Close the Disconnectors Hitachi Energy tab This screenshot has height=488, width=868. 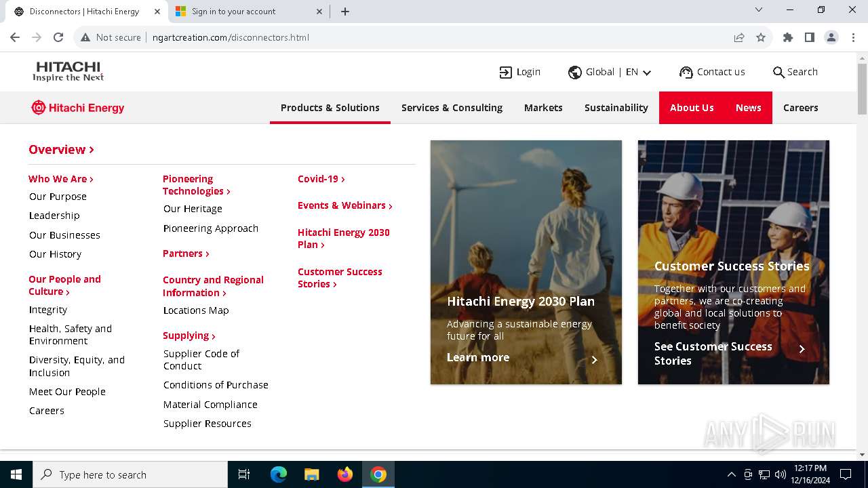157,12
